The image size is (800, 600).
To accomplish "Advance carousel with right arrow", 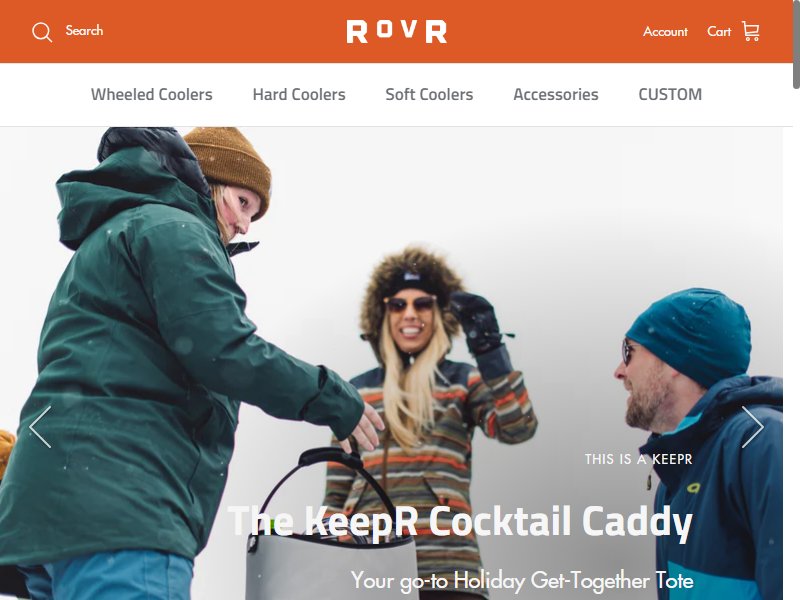I will tap(753, 427).
